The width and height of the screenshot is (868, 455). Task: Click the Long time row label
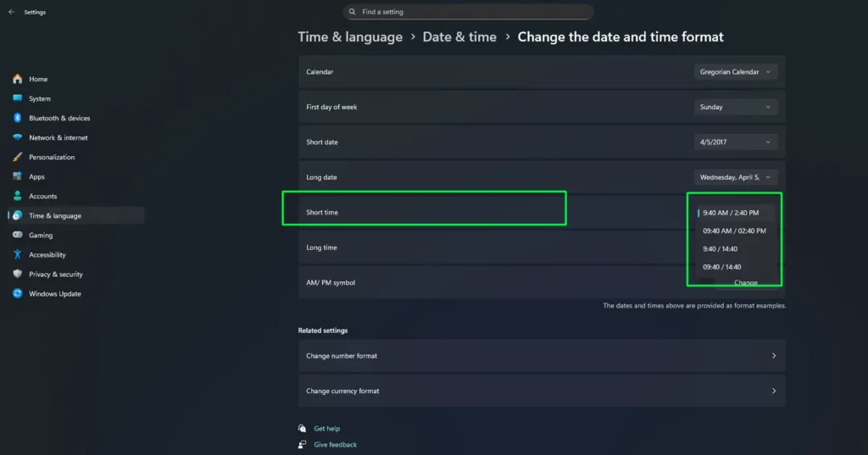(x=321, y=247)
